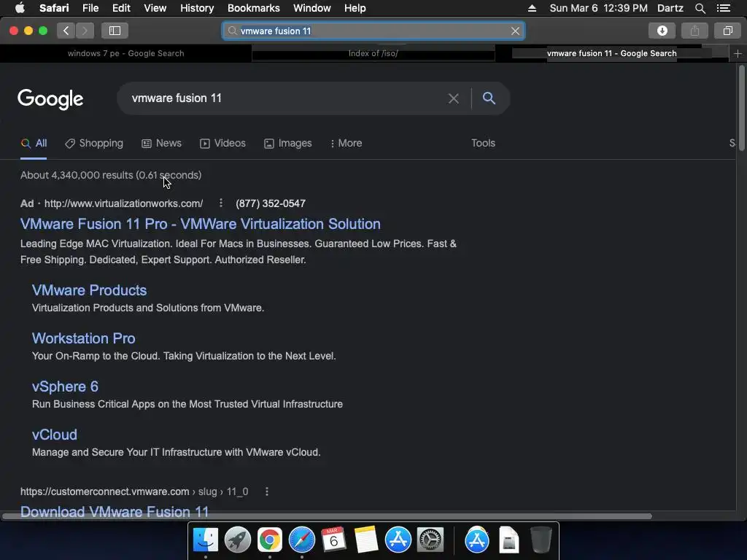Open Notification Center list icon
This screenshot has height=560, width=747.
(x=724, y=8)
